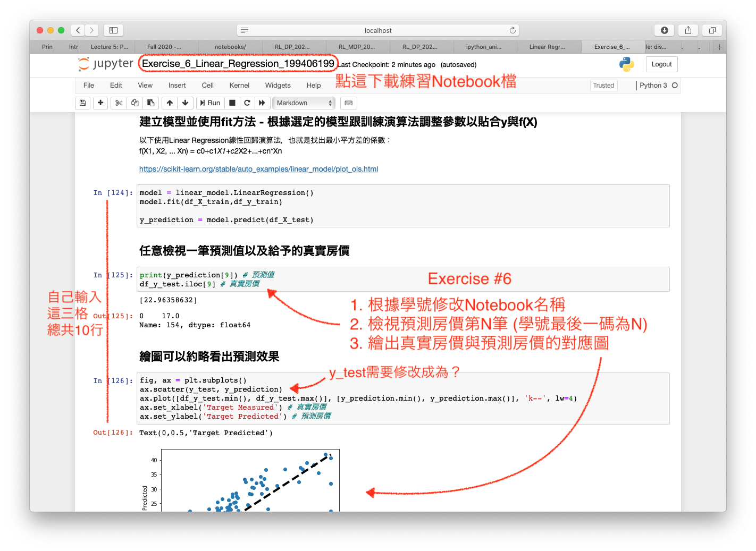The height and width of the screenshot is (551, 756).
Task: Switch to the Linear Regr... browser tab
Action: point(547,47)
